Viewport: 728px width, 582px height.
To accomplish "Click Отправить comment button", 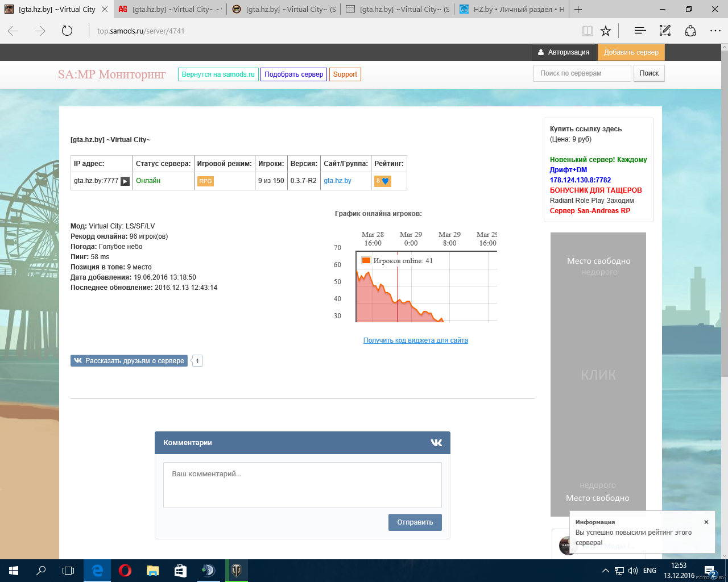I will [x=415, y=522].
